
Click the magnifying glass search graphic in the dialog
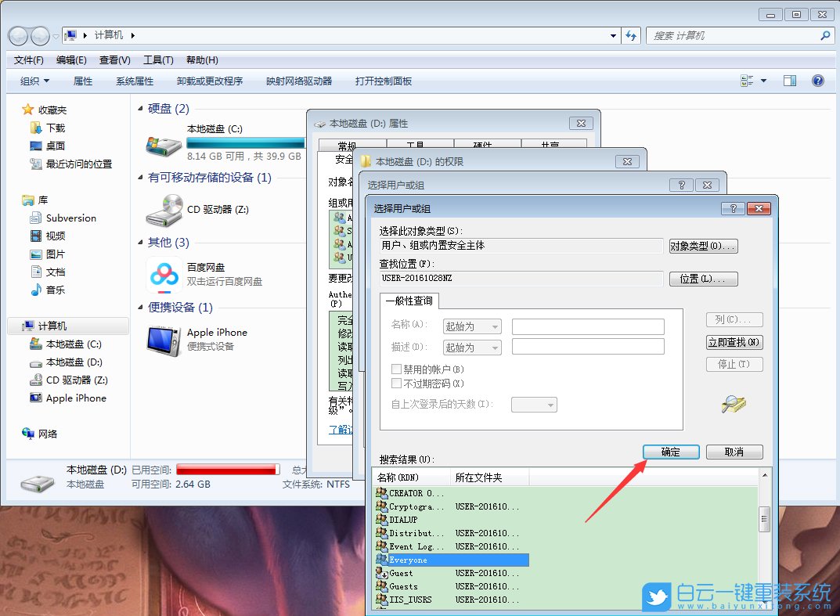point(732,404)
